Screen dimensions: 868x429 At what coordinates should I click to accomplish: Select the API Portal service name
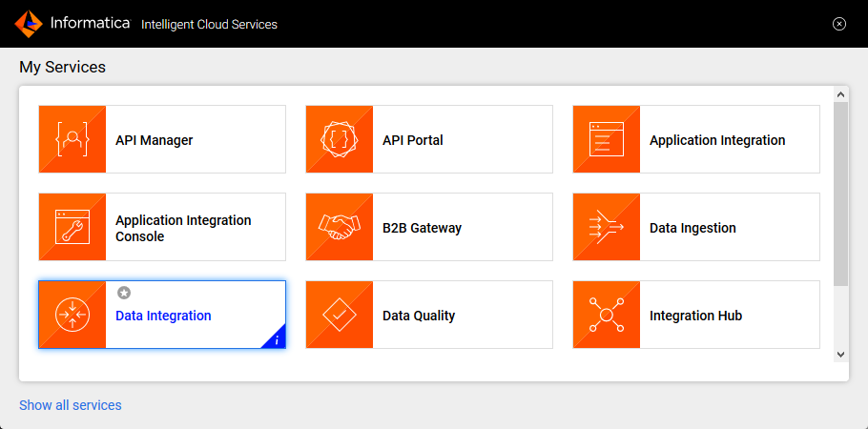click(412, 140)
